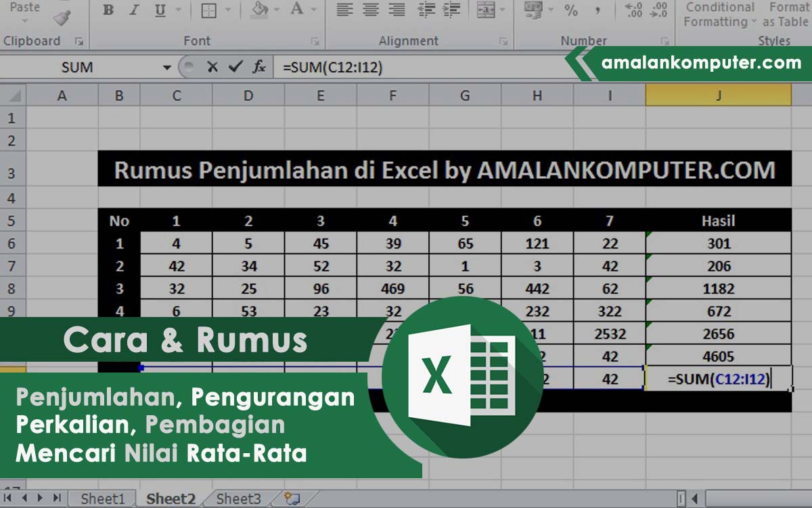Align text right
The height and width of the screenshot is (508, 812).
point(397,10)
